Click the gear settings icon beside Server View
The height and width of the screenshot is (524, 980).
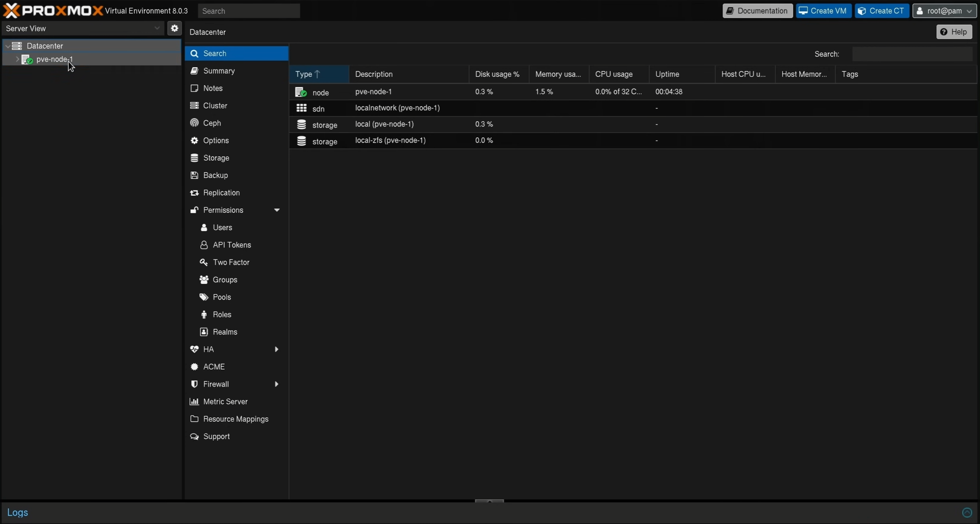[x=174, y=28]
